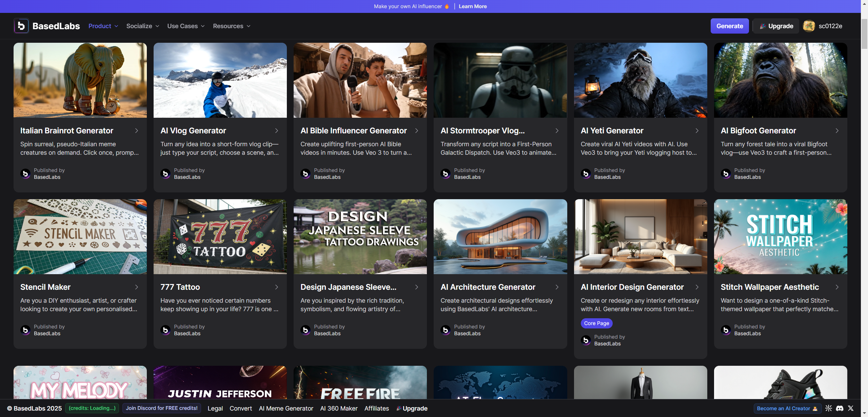Viewport: 868px width, 417px height.
Task: Click the Generate button
Action: click(x=730, y=26)
